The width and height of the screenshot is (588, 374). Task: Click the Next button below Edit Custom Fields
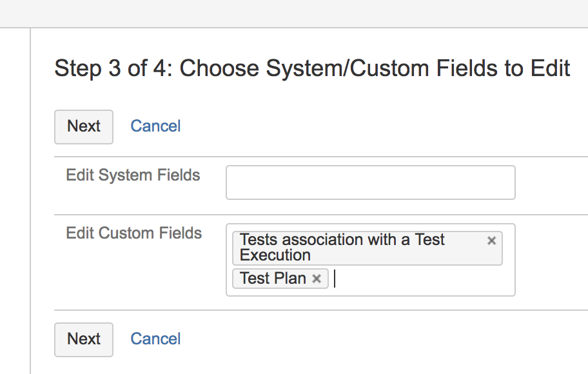pyautogui.click(x=84, y=339)
